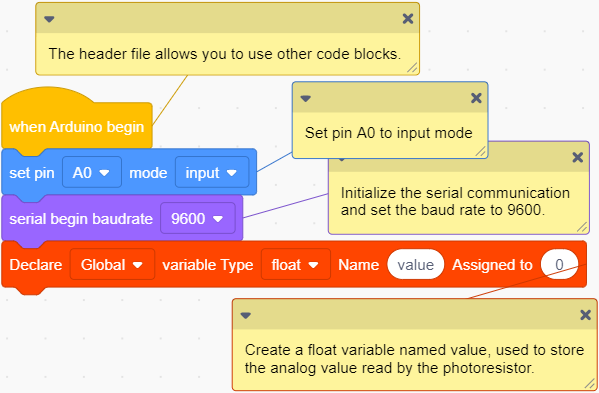Collapse the 'Set pin A0 to input mode' comment
Screen dimensions: 599x393
(306, 99)
